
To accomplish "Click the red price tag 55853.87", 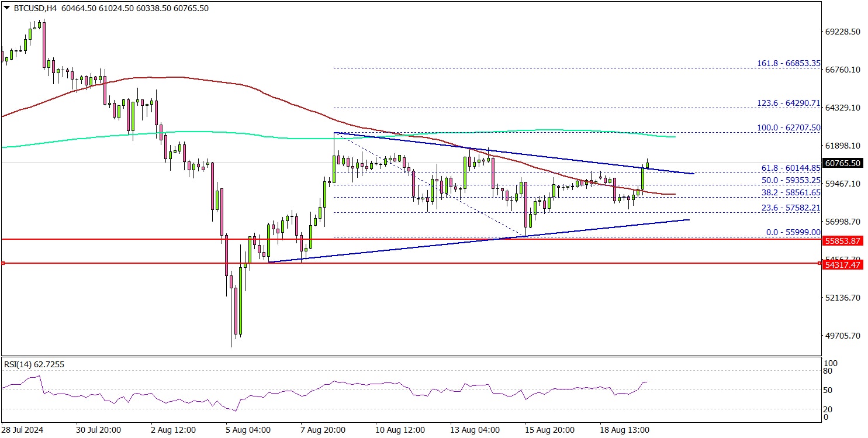I will (x=843, y=240).
